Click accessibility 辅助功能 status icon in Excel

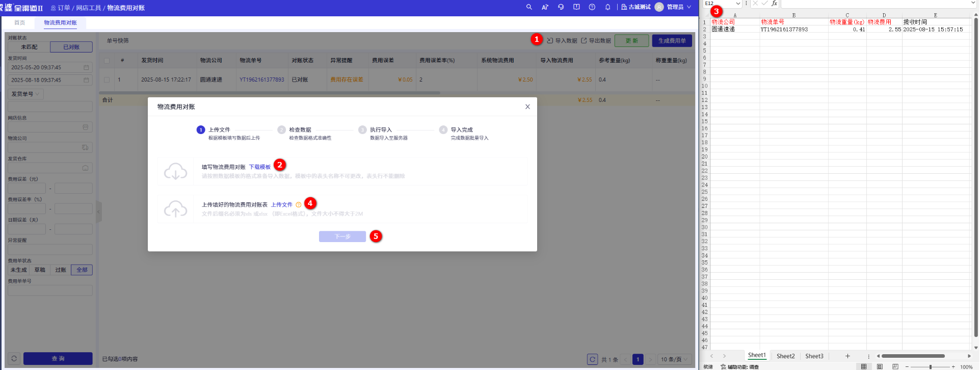[x=723, y=367]
